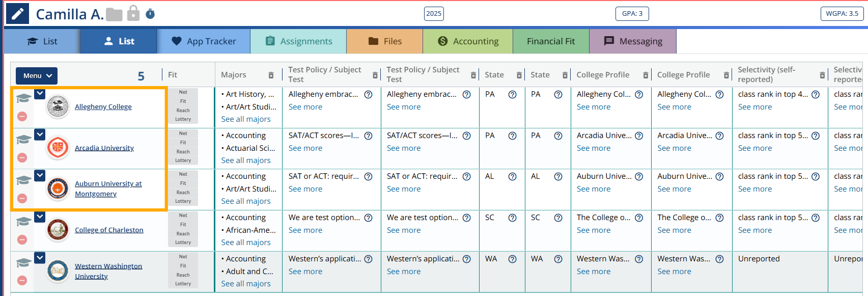Viewport: 868px width, 296px height.
Task: Click the College of Charleston seal logo
Action: click(58, 230)
